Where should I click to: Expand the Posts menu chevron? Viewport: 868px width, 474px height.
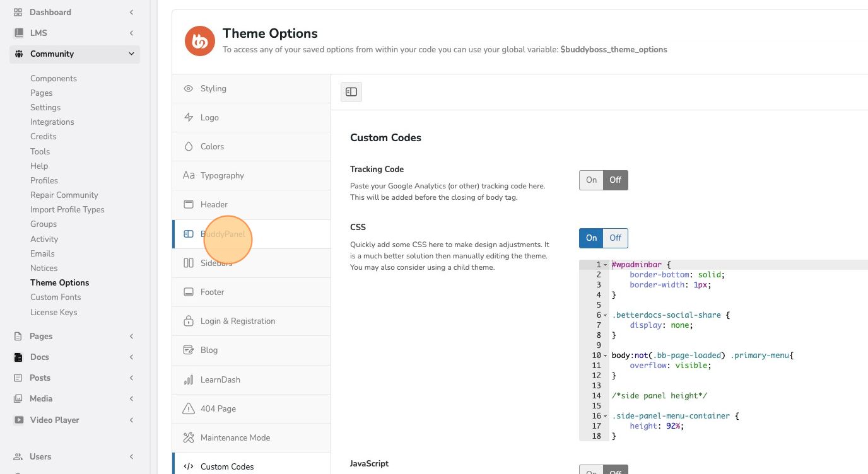tap(131, 378)
